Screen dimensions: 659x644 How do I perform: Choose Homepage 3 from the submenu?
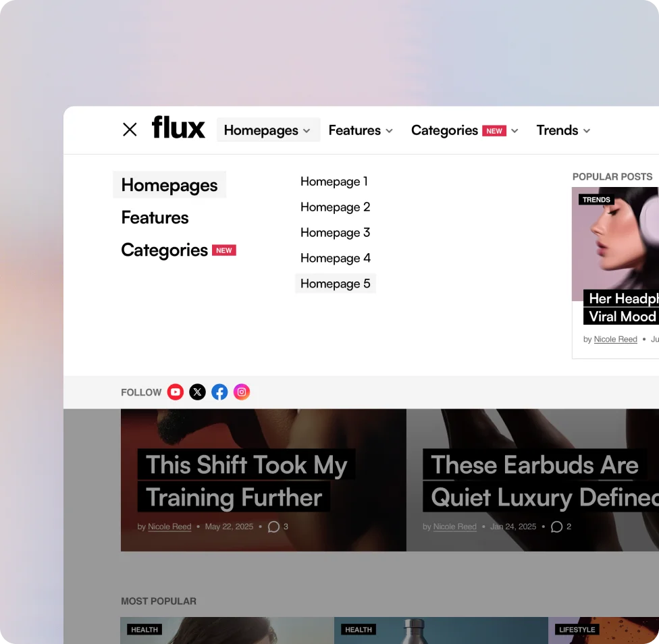[x=336, y=233]
